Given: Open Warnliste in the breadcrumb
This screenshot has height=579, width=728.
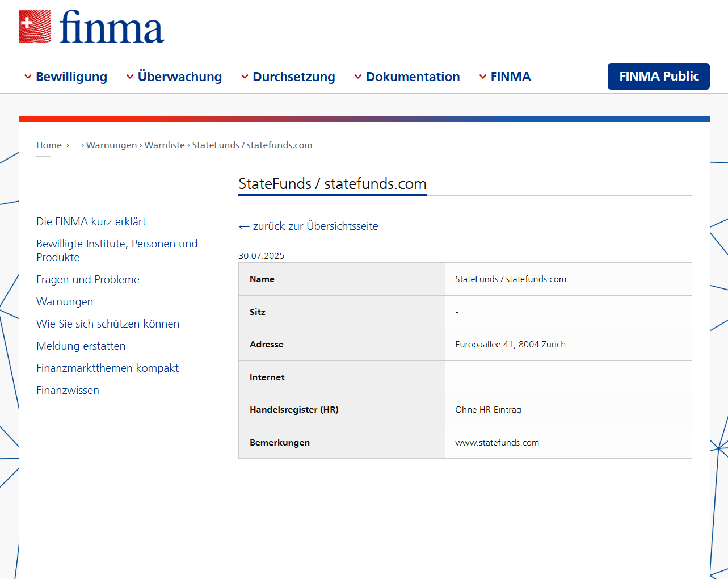Looking at the screenshot, I should 165,145.
